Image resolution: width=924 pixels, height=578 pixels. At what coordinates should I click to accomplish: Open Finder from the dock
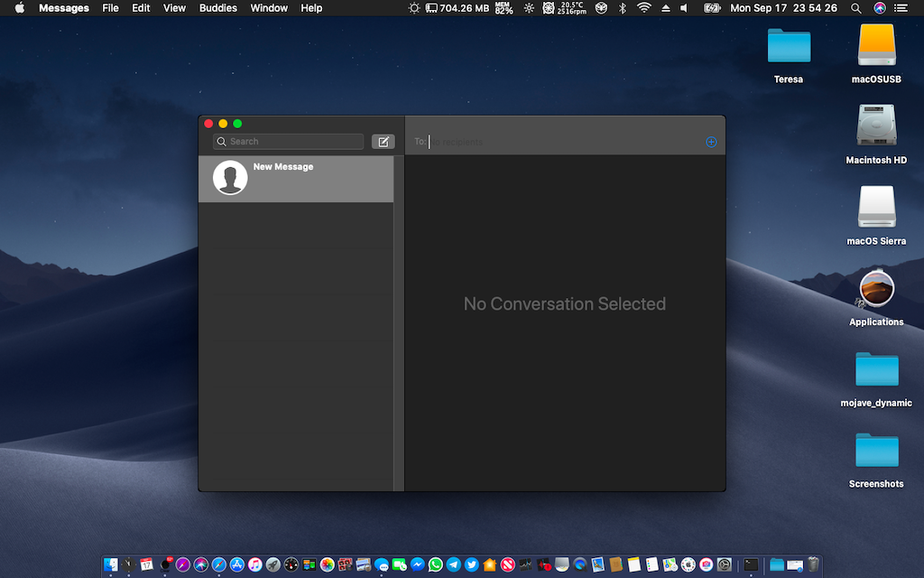pos(111,564)
